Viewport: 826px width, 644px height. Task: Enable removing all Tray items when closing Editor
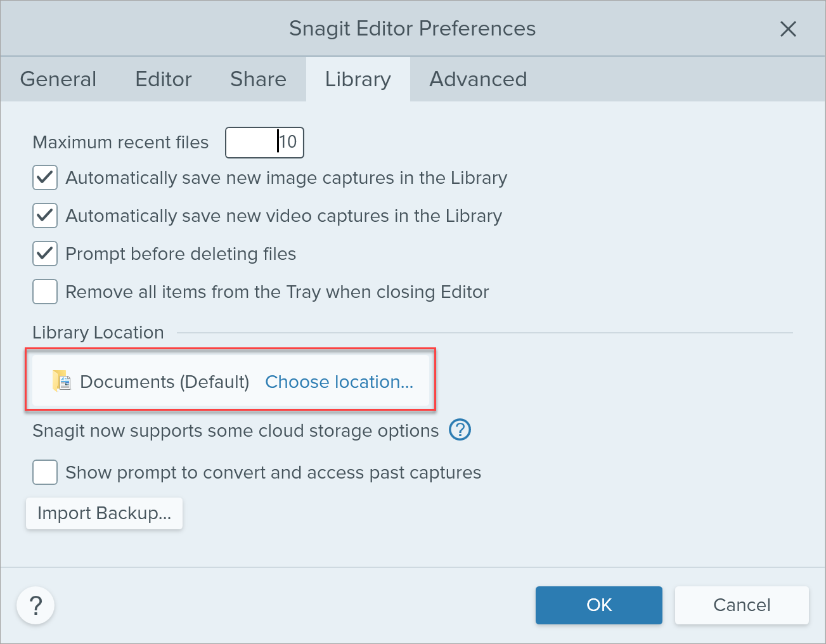coord(44,292)
